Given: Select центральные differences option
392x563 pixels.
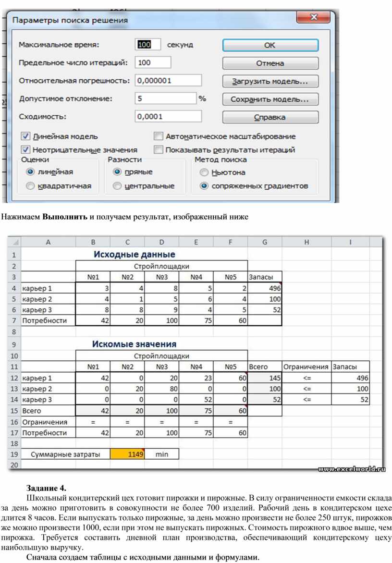Looking at the screenshot, I should pos(117,186).
